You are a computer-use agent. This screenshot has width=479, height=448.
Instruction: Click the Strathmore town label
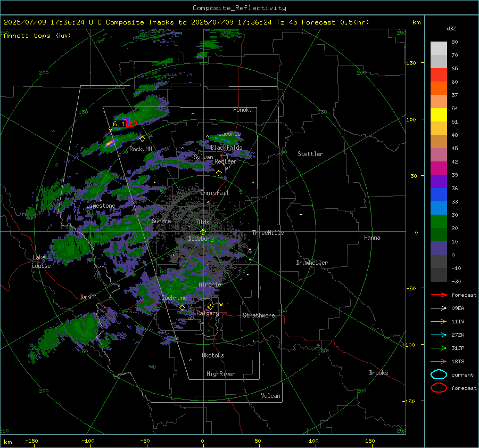click(x=259, y=315)
